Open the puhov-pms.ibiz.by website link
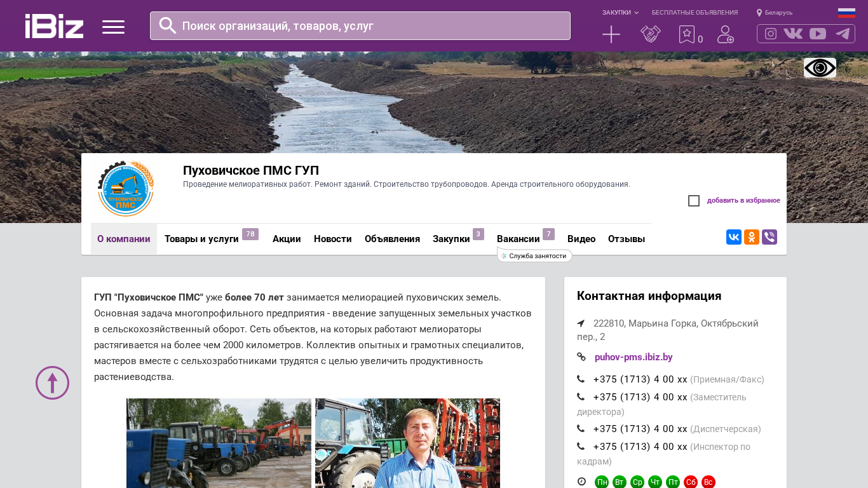Viewport: 868px width, 488px height. [x=634, y=357]
